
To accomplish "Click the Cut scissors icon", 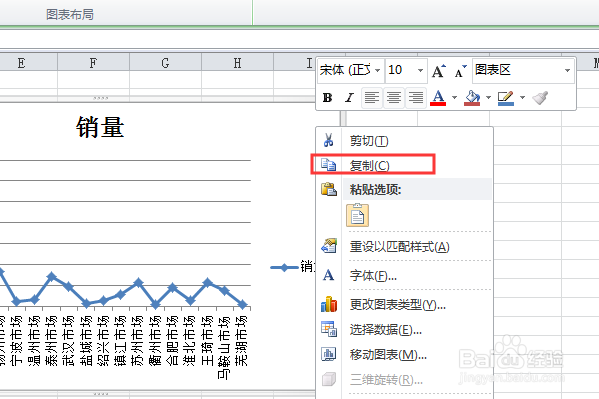I will [x=328, y=140].
